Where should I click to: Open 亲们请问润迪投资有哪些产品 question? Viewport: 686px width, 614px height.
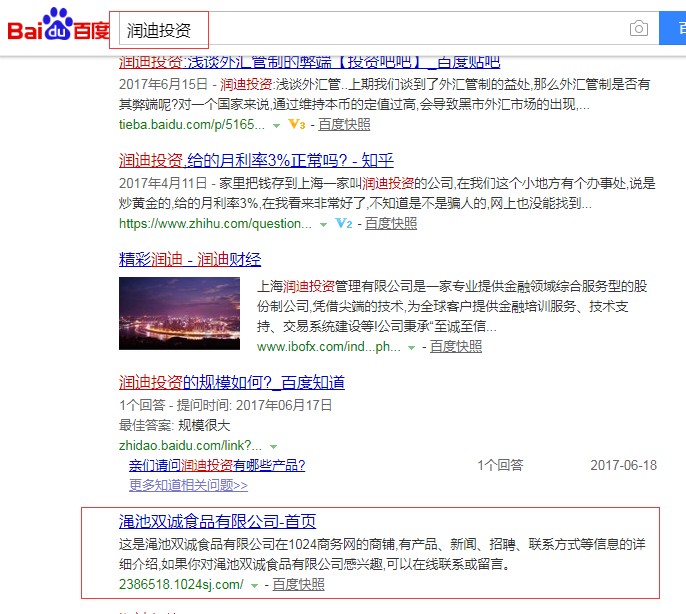[x=217, y=465]
